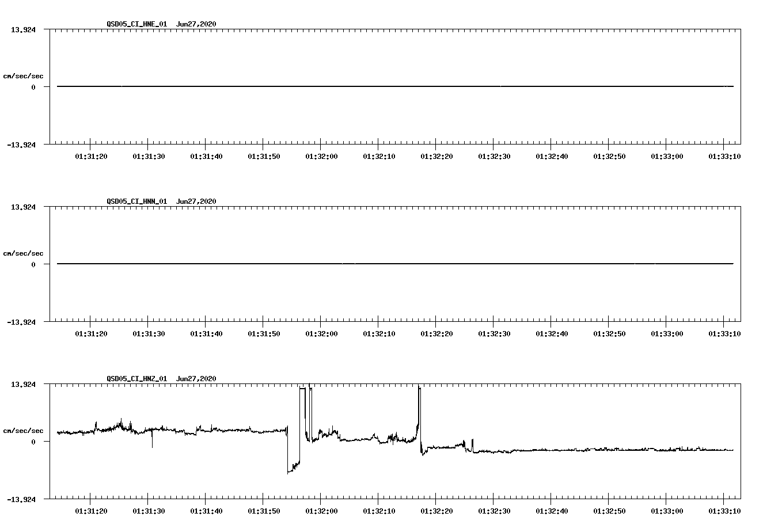Click the -13.924 lower limit on HNN chart
Image resolution: width=782 pixels, height=532 pixels.
21,322
